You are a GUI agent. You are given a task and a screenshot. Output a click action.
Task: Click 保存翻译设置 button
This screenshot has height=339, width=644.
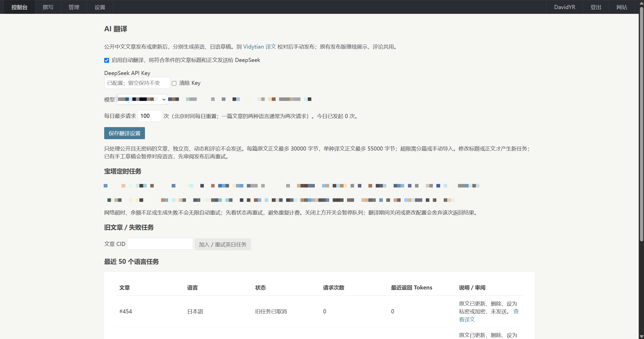coord(125,133)
